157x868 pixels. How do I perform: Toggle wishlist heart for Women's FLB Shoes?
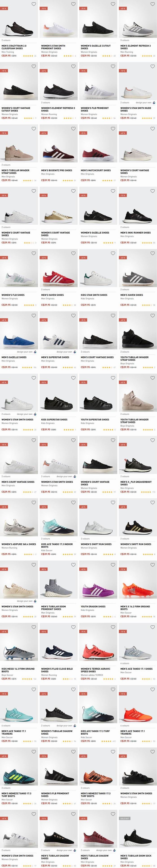point(34,253)
